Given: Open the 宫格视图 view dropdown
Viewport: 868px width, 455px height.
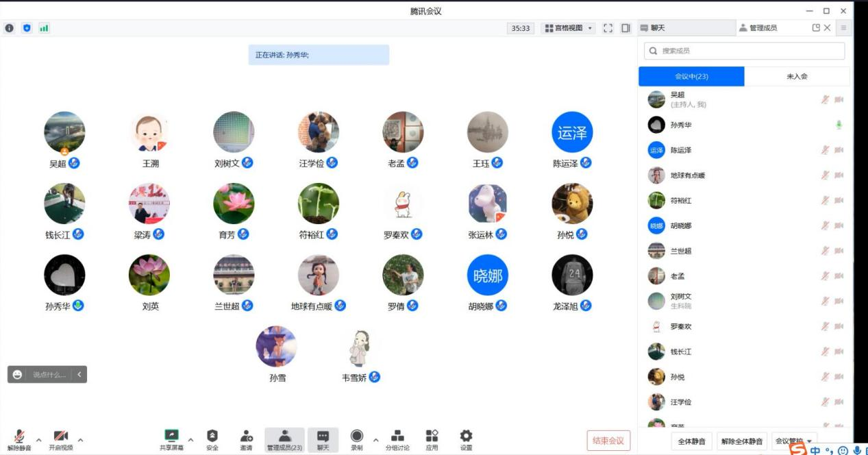Looking at the screenshot, I should click(x=568, y=28).
